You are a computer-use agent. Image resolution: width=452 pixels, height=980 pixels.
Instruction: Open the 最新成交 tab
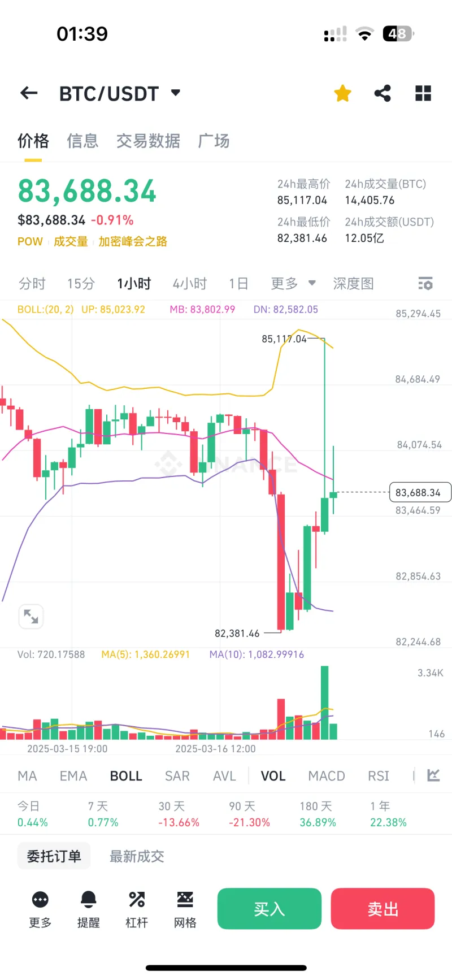tap(136, 856)
